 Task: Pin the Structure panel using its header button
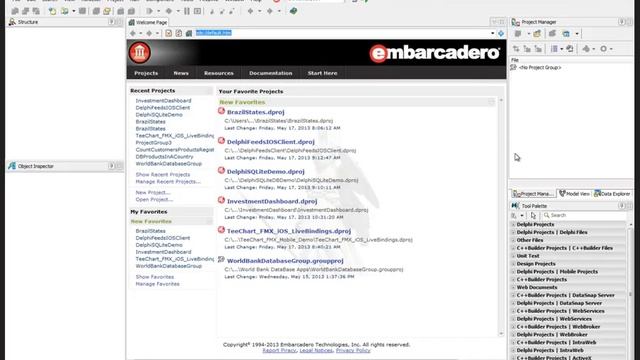click(x=111, y=22)
